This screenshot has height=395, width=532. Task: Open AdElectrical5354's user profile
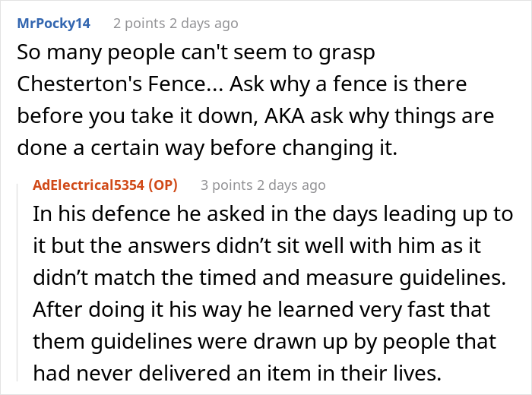pyautogui.click(x=87, y=185)
